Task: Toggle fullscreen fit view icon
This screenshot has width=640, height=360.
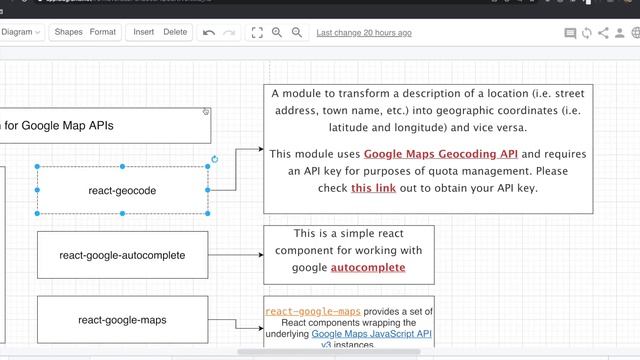Action: (x=257, y=33)
